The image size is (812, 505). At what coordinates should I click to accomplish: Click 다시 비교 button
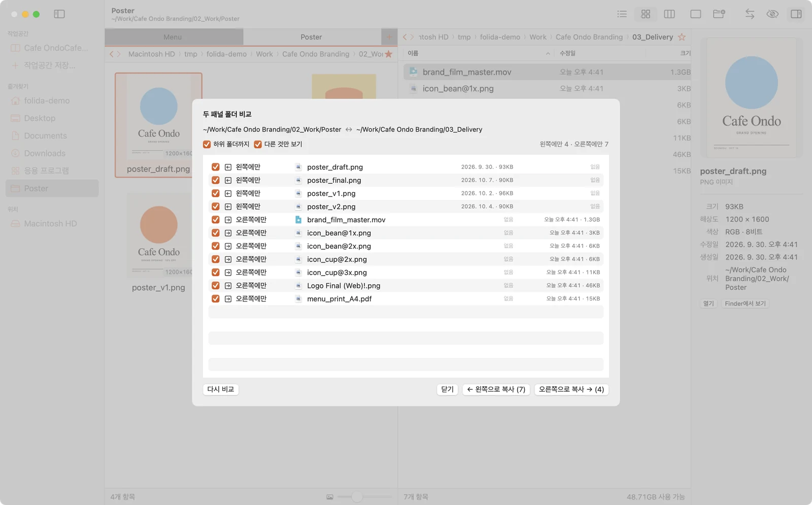tap(221, 389)
